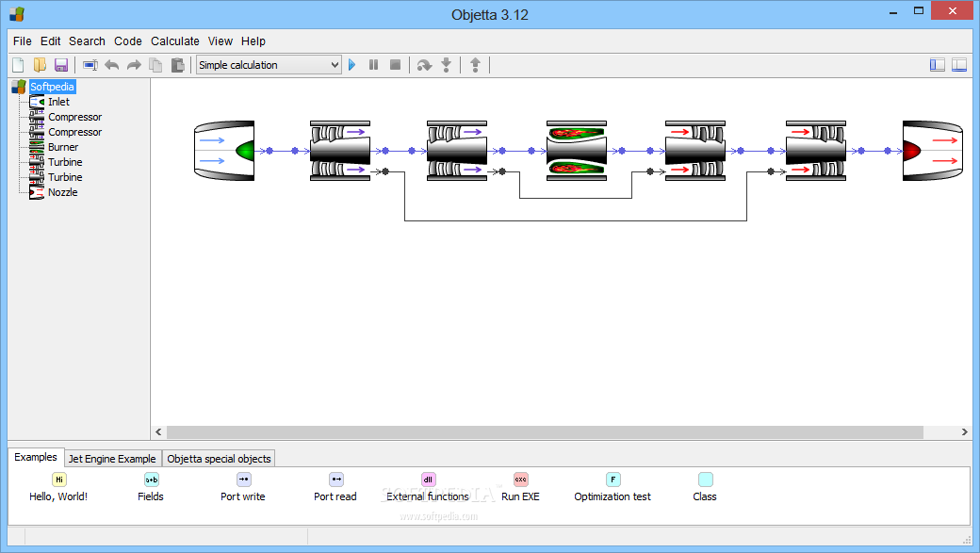980x553 pixels.
Task: Click the first compressor block on canvas
Action: point(340,151)
